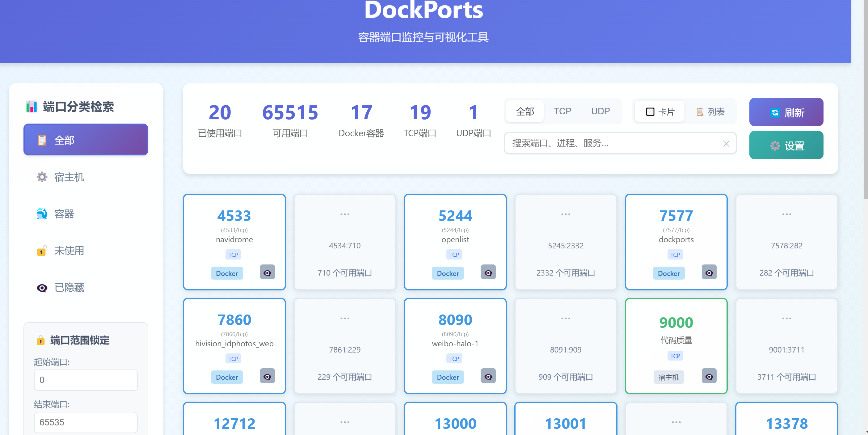Click Docker badge on port 7860 card

point(227,377)
